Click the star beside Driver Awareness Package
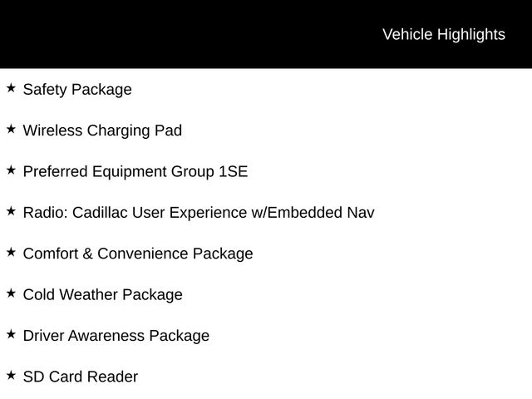The height and width of the screenshot is (399, 532). [x=11, y=334]
